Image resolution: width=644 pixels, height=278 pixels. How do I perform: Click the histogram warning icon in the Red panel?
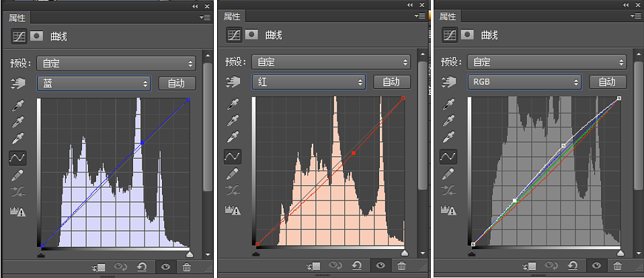233,211
